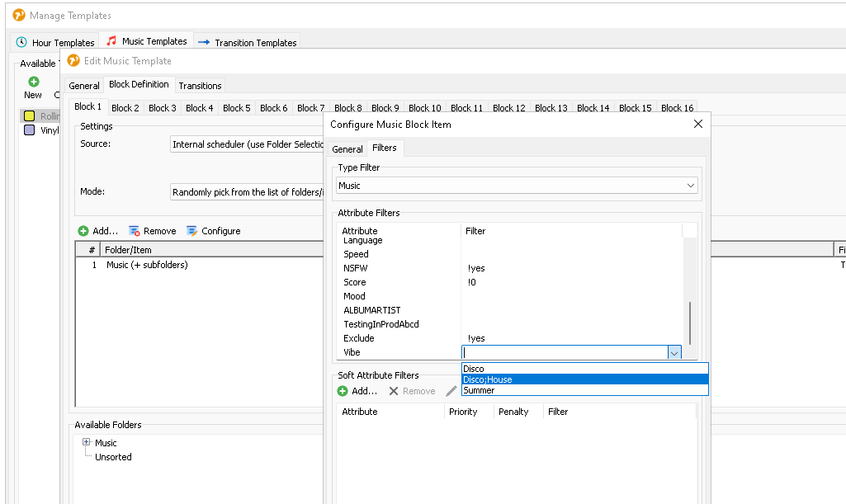Click the Remove X icon under Soft Attribute Filters

(x=394, y=391)
